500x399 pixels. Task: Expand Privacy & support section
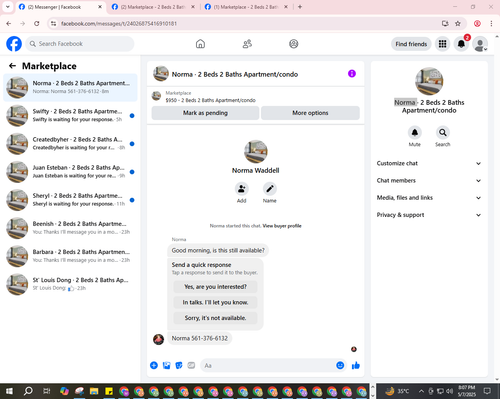point(429,215)
